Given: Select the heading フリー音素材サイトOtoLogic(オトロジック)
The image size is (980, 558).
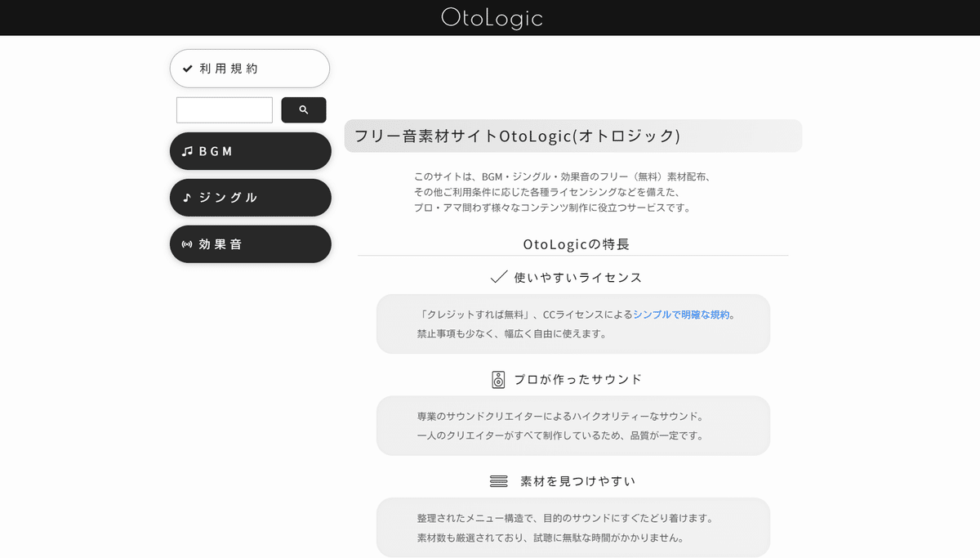Looking at the screenshot, I should coord(517,136).
